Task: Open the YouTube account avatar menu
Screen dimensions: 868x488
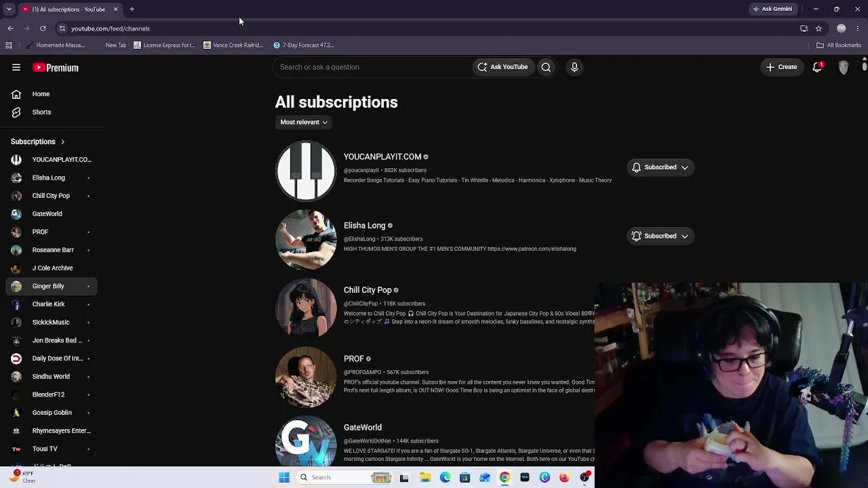Action: click(844, 67)
